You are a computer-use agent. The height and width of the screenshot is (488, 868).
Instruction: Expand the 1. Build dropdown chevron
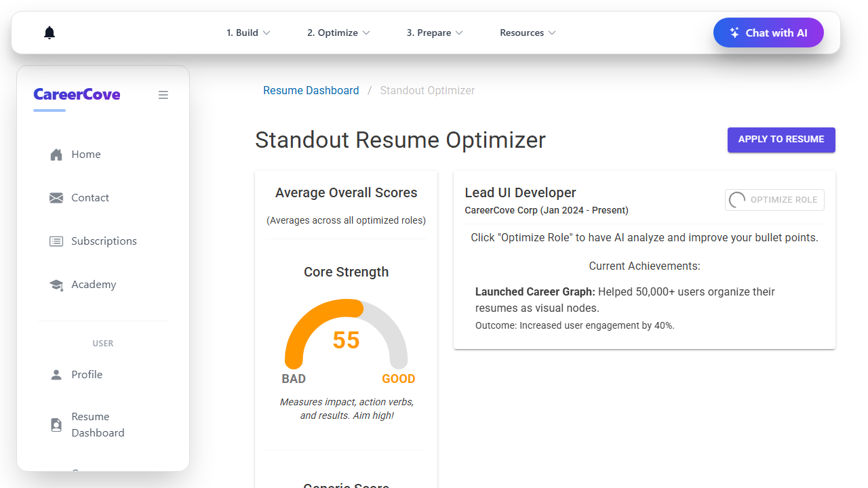point(267,33)
